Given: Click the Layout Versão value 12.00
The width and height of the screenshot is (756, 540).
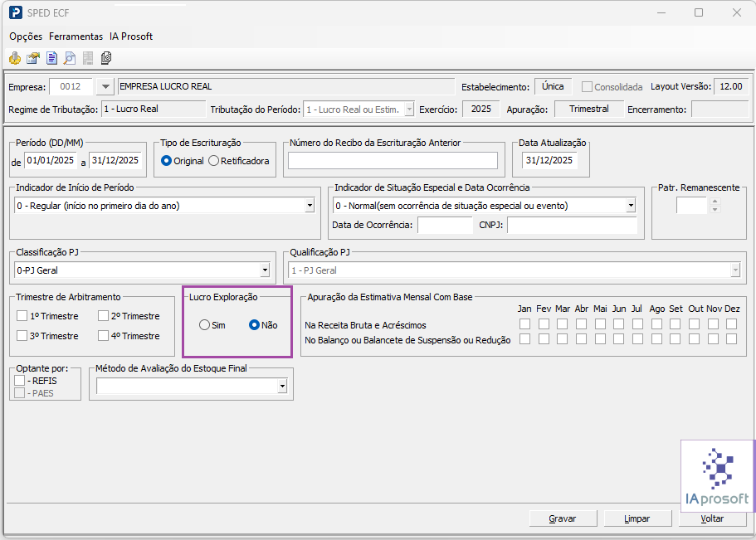Looking at the screenshot, I should click(x=731, y=87).
